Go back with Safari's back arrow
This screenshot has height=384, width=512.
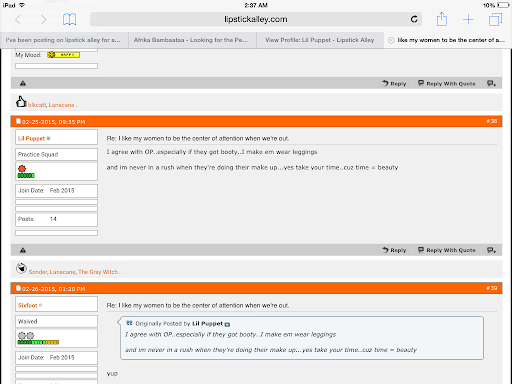pyautogui.click(x=18, y=20)
